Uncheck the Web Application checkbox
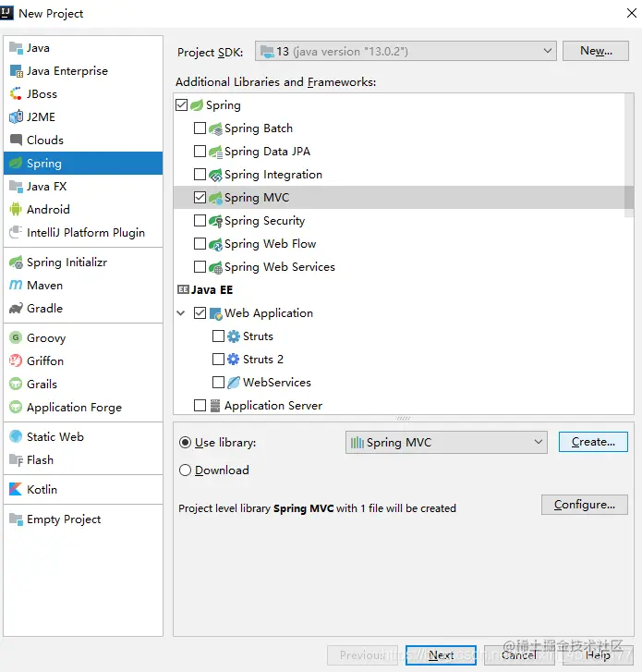Image resolution: width=642 pixels, height=672 pixels. point(200,312)
